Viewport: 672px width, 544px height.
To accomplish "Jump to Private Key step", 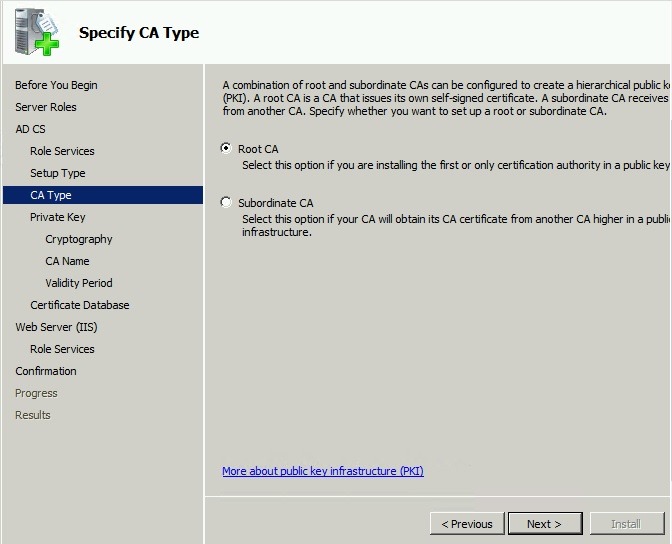I will (57, 217).
